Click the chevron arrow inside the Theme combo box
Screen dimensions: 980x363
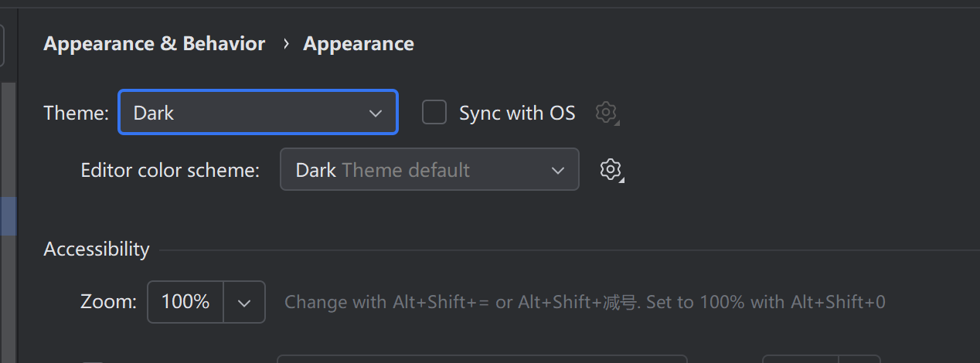pyautogui.click(x=376, y=113)
